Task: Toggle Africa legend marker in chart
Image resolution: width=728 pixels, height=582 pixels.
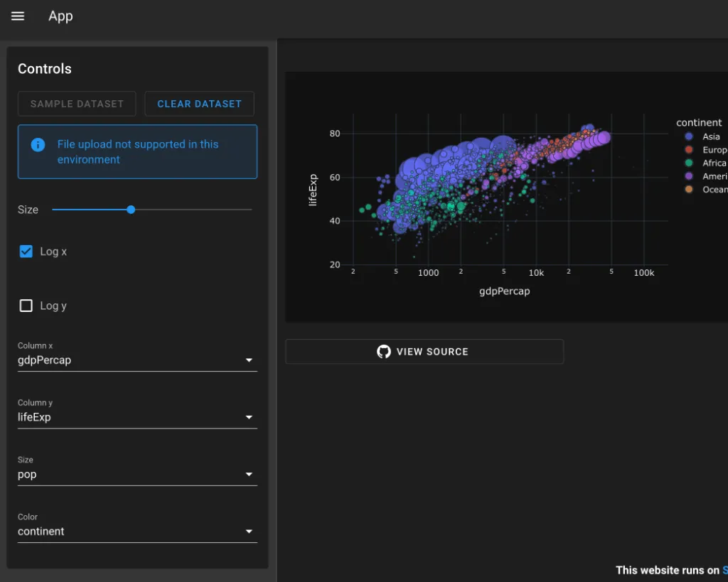Action: tap(688, 163)
